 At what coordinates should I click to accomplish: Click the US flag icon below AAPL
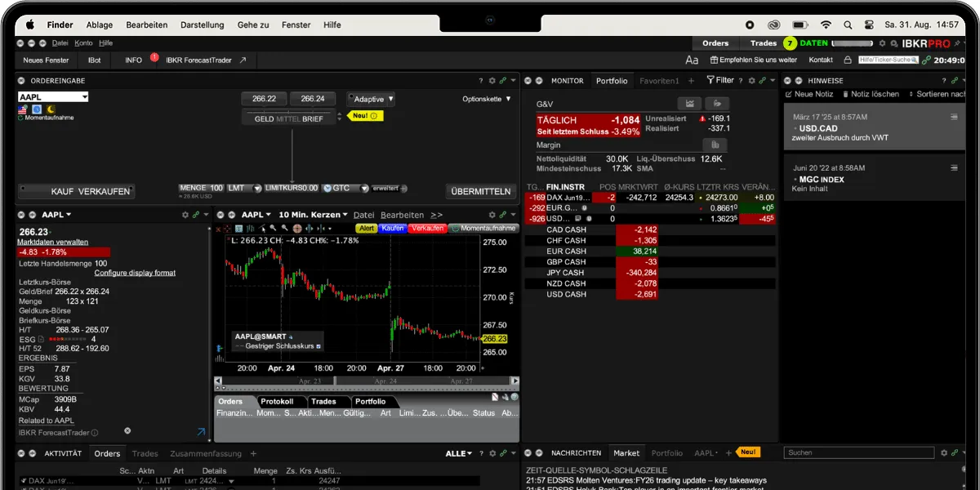(22, 109)
